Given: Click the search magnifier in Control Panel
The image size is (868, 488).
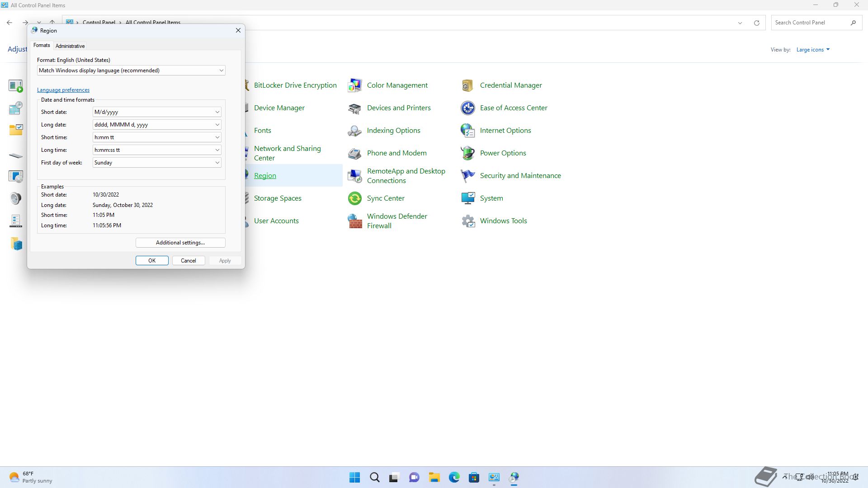Looking at the screenshot, I should (853, 23).
